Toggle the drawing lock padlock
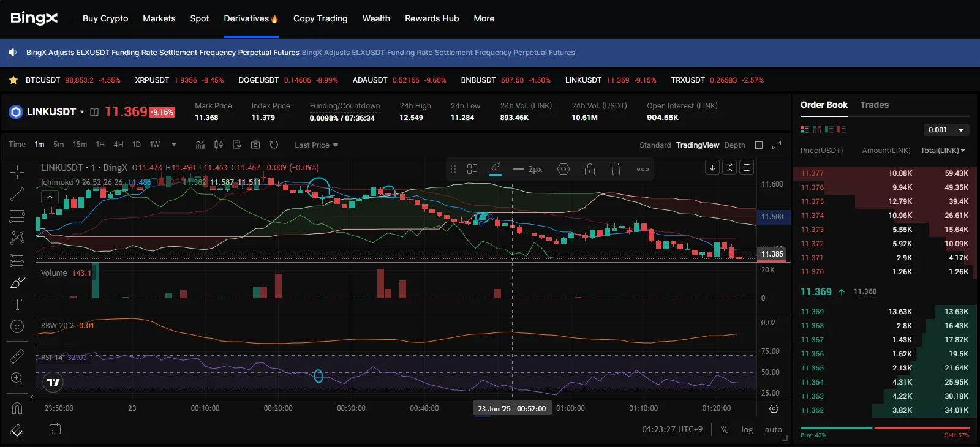980x447 pixels. [590, 169]
